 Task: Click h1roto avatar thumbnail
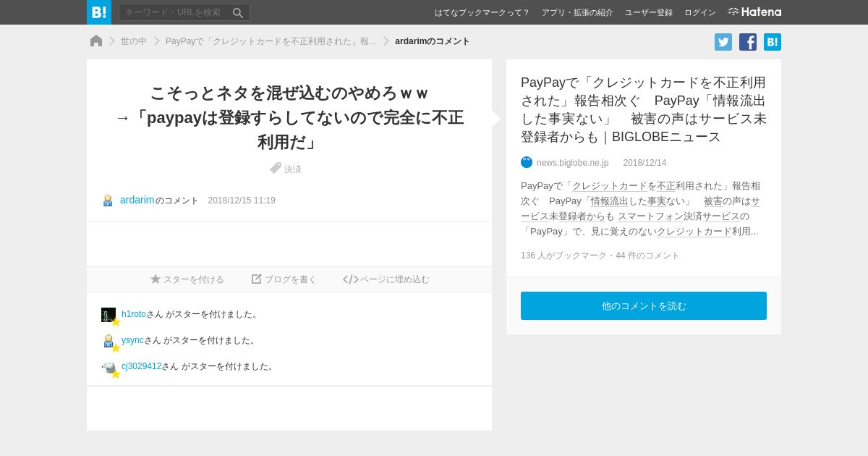pos(109,315)
